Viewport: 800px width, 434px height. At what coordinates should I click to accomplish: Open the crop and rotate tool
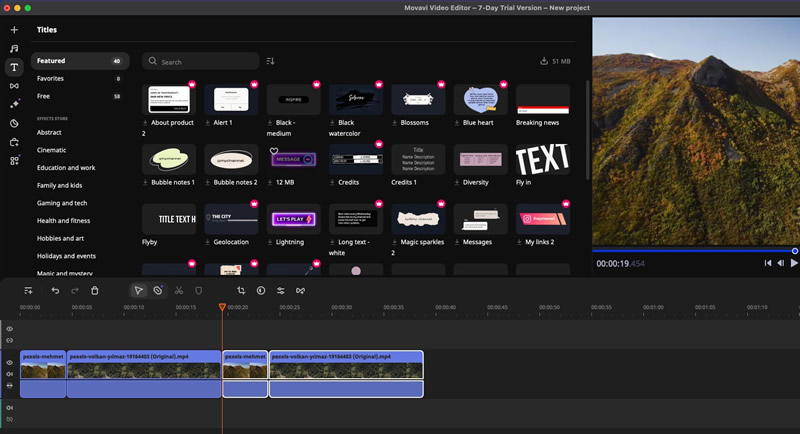pyautogui.click(x=241, y=291)
